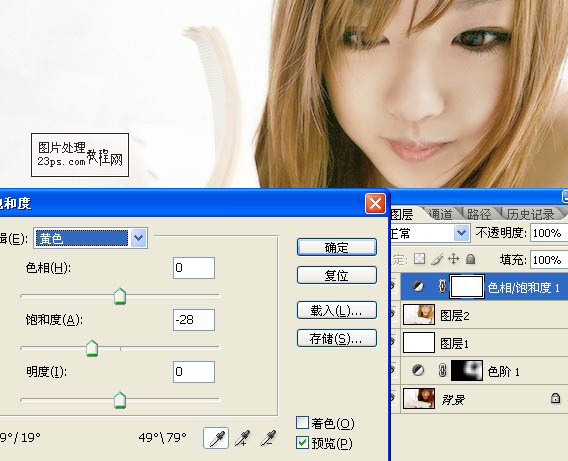This screenshot has width=568, height=461.
Task: Click the link icon on 色阶 1 layer
Action: (442, 371)
